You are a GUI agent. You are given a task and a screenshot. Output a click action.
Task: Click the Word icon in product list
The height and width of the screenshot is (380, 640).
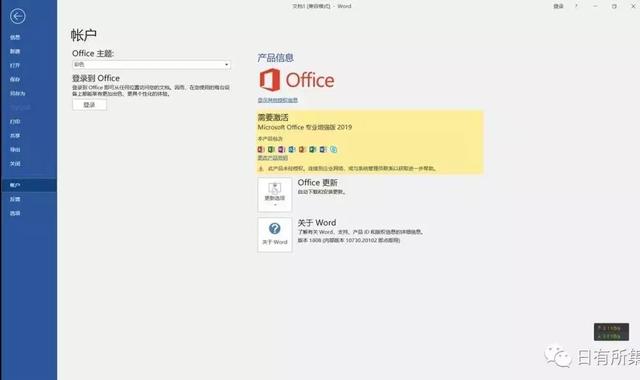point(323,149)
